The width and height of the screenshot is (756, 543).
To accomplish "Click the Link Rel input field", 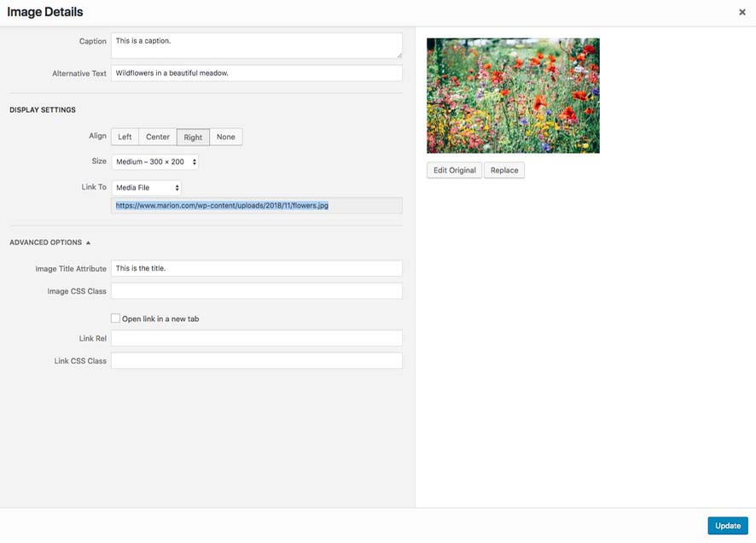I will (x=256, y=339).
